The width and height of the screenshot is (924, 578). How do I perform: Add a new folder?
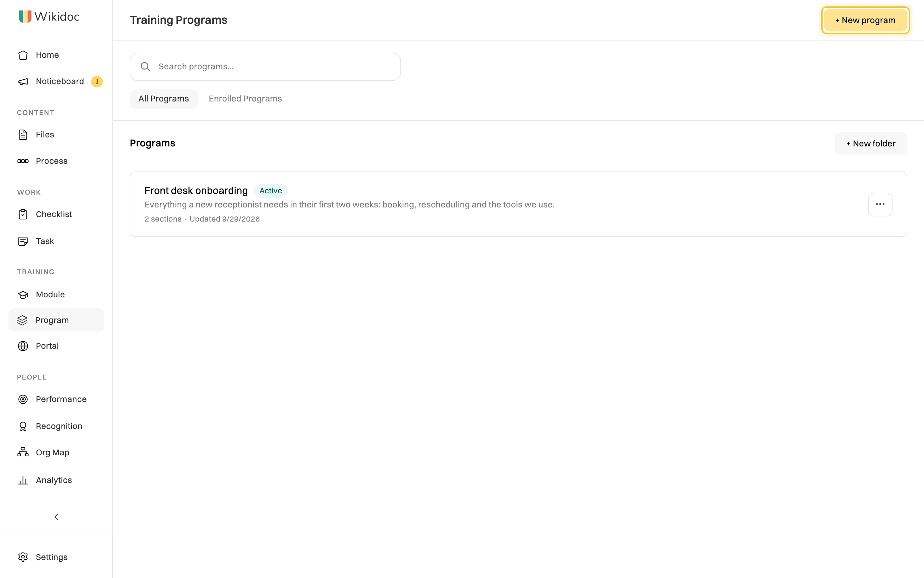(871, 144)
